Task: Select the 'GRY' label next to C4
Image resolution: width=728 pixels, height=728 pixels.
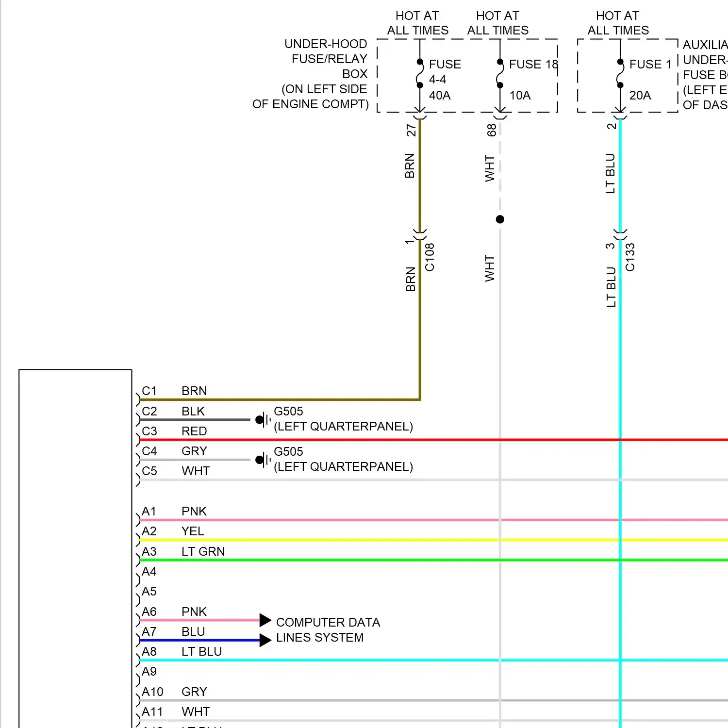Action: [194, 451]
